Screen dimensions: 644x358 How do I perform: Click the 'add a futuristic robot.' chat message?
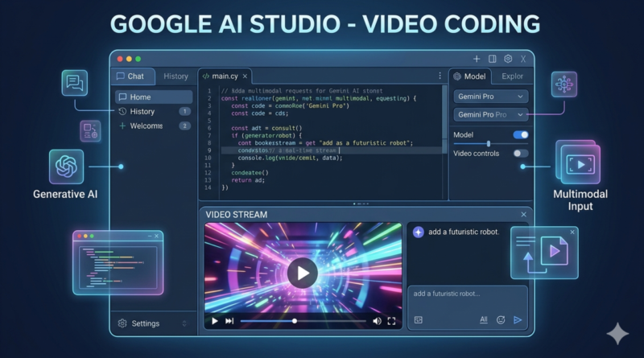[464, 232]
